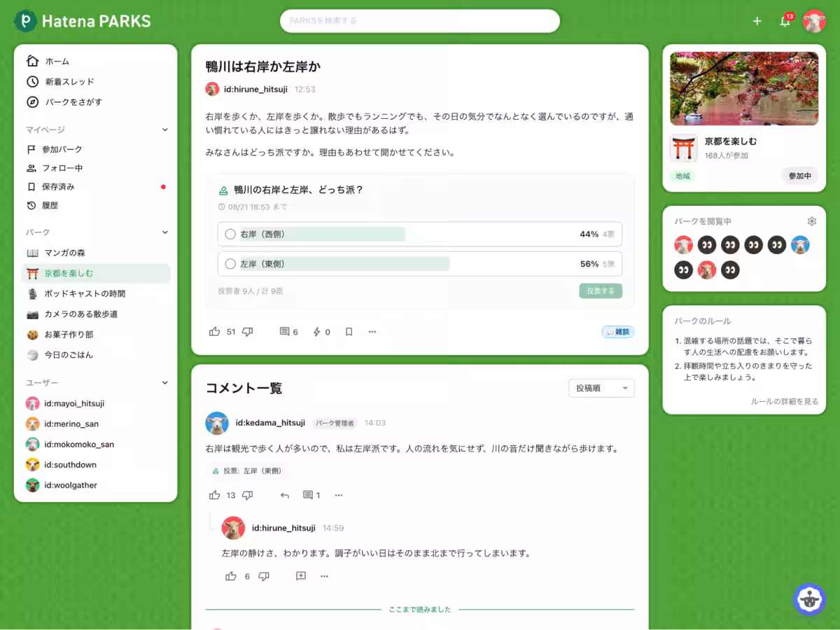
Task: Open viewers settings gear icon
Action: (812, 221)
